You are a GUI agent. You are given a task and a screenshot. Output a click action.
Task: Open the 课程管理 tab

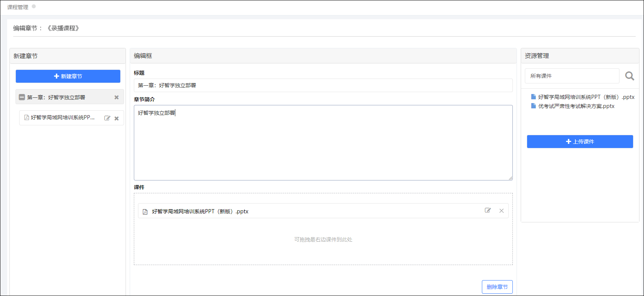point(18,7)
